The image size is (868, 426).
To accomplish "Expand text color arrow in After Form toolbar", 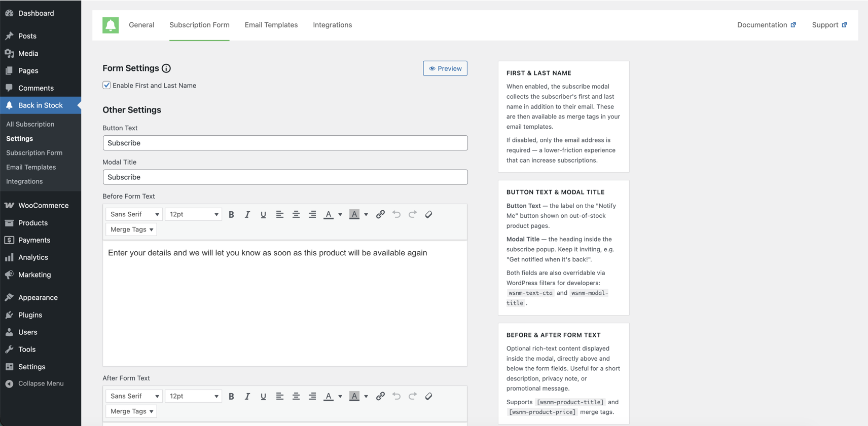I will [x=340, y=397].
